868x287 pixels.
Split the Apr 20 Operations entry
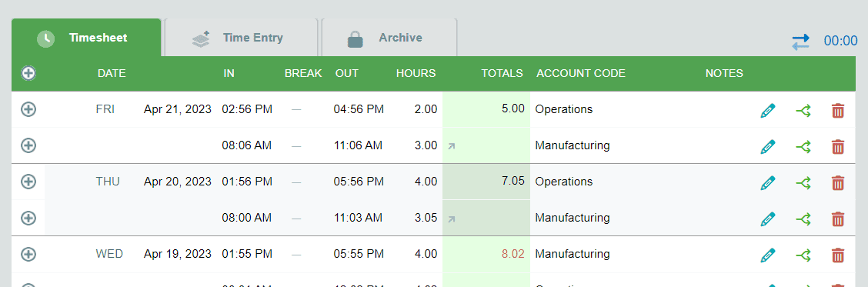[x=803, y=183]
